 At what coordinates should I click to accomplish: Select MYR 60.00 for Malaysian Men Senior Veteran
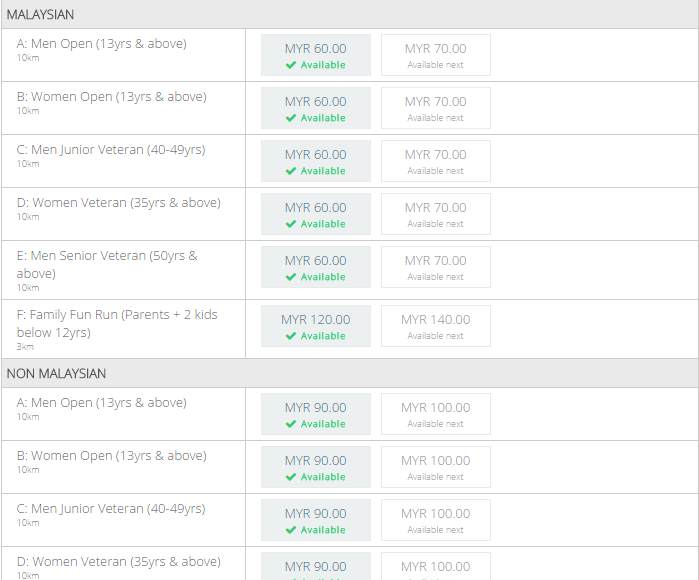point(316,267)
